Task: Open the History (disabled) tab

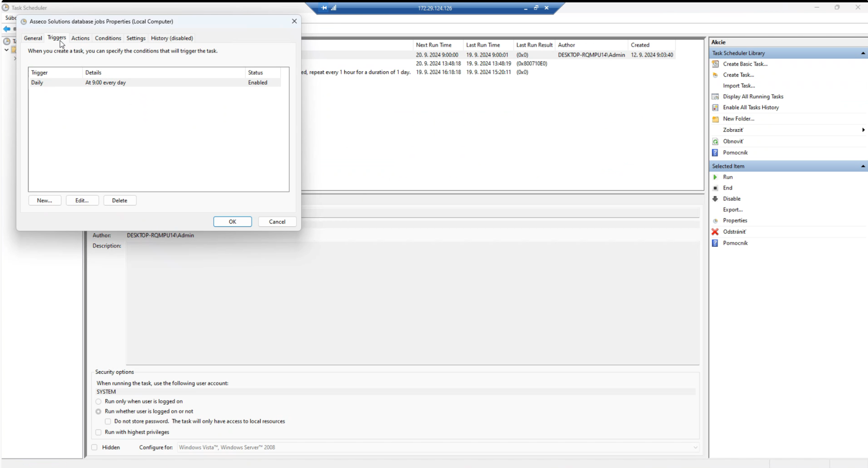Action: (x=172, y=38)
